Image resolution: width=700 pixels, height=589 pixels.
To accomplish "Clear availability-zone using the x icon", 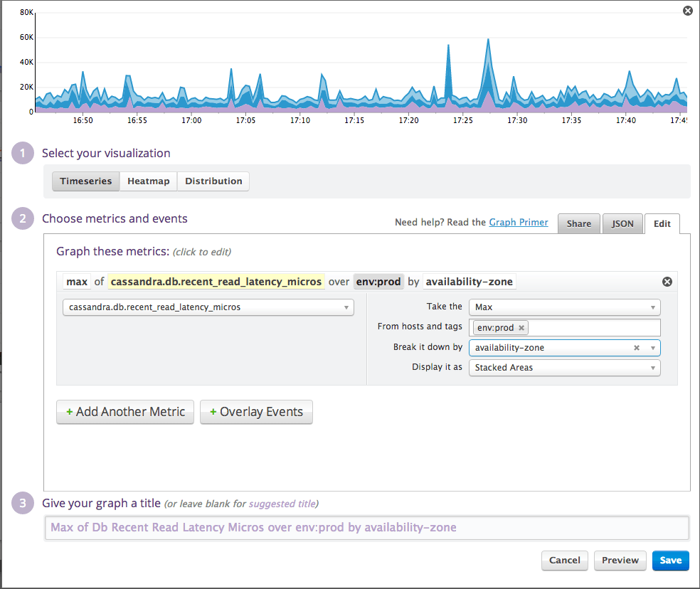I will (x=637, y=347).
